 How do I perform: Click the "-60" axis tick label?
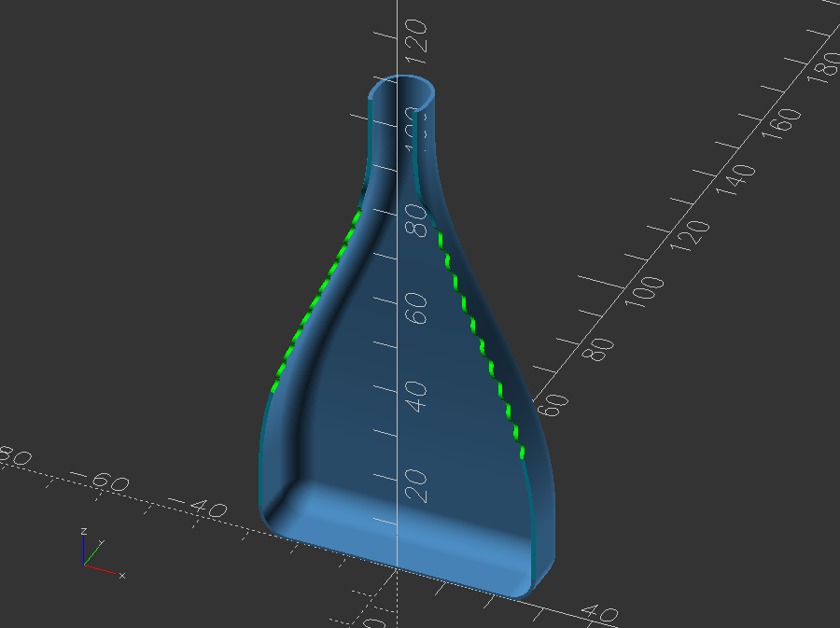tap(102, 481)
